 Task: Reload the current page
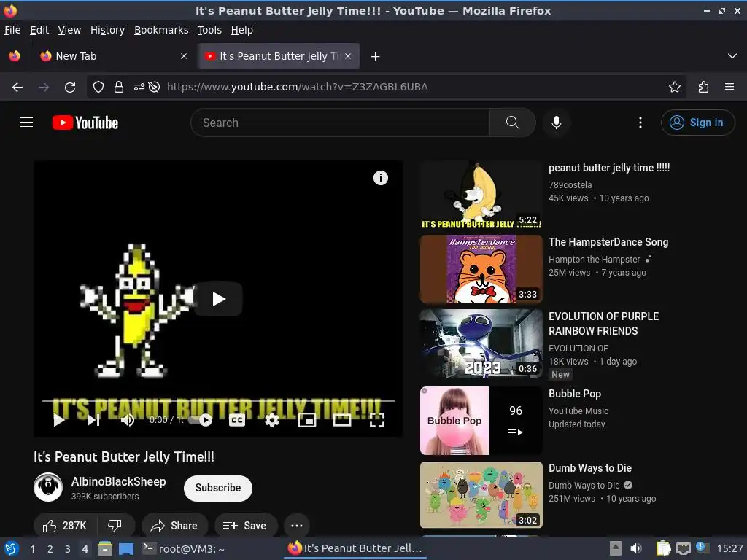tap(70, 87)
